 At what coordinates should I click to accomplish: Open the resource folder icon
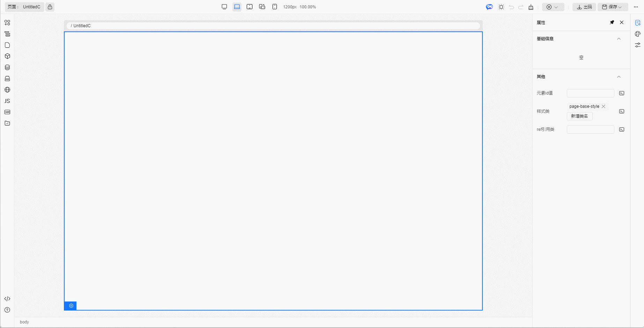(x=7, y=123)
